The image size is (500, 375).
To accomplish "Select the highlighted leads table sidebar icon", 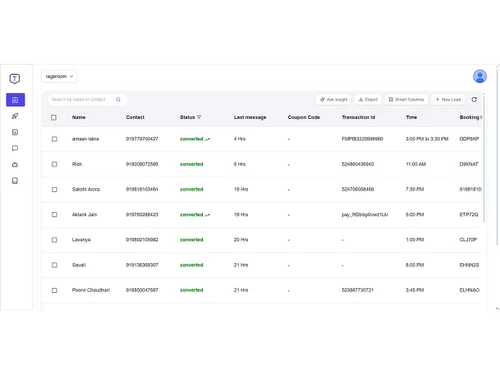I will coord(15,100).
